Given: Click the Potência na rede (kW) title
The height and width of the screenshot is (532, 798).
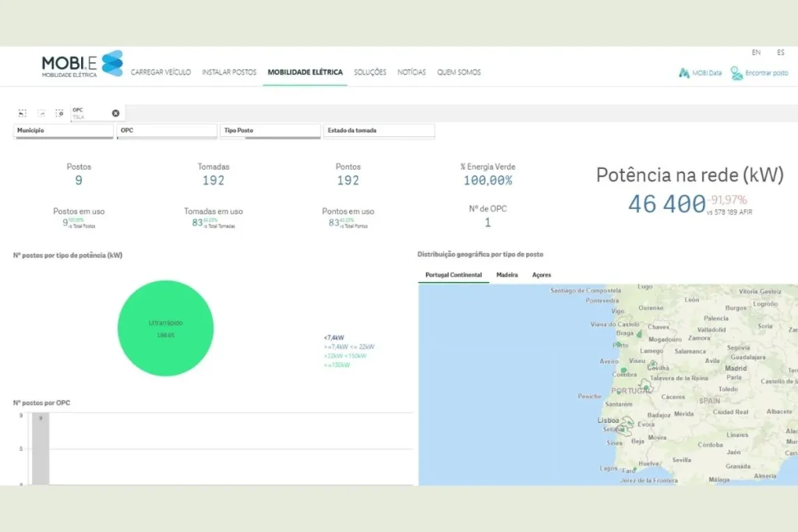Looking at the screenshot, I should 690,175.
